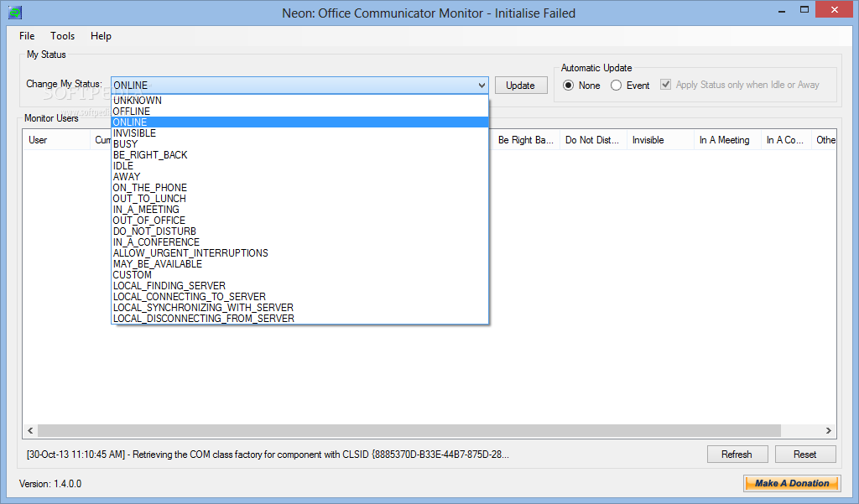This screenshot has width=859, height=504.
Task: Select IDLE status option
Action: (x=299, y=166)
